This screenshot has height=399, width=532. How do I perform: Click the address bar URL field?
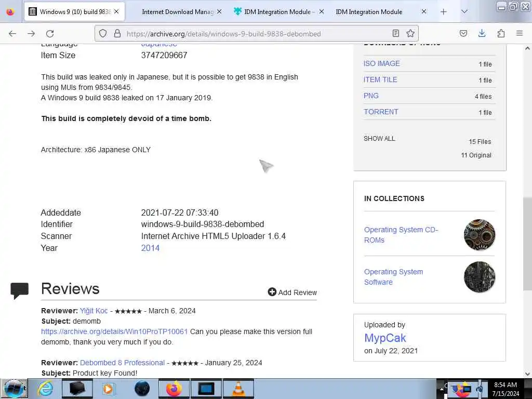click(257, 34)
